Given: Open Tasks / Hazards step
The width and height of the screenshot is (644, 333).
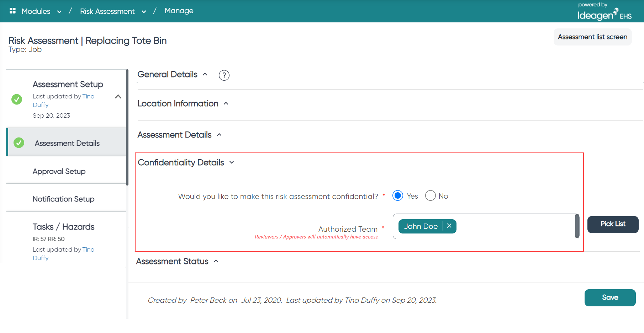Looking at the screenshot, I should click(x=63, y=227).
